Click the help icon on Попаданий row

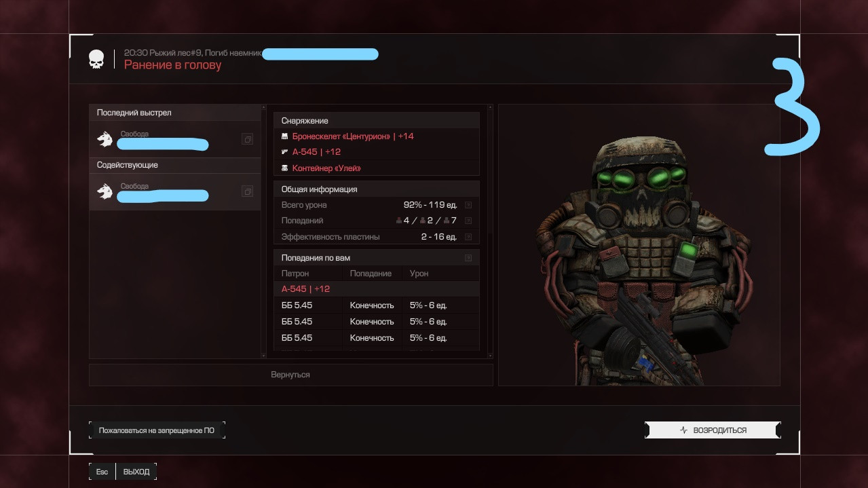click(468, 221)
